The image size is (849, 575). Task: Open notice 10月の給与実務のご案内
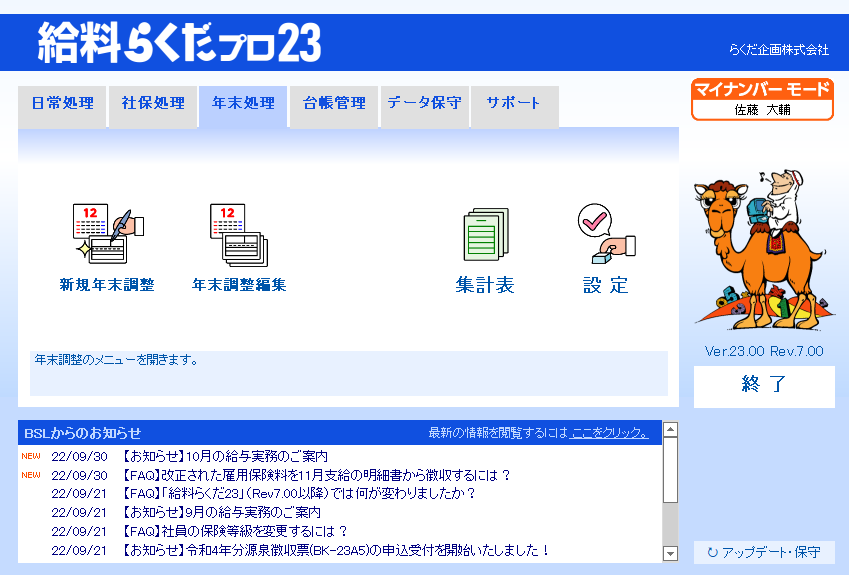point(224,456)
